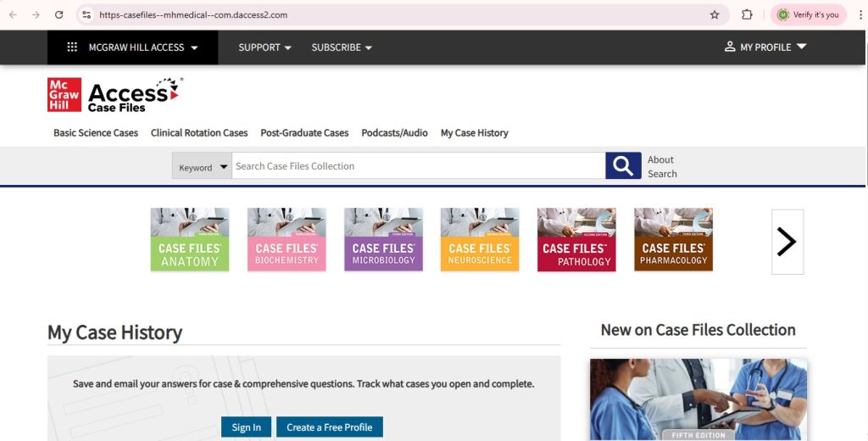
Task: Click the McGraw Hill Access grid icon
Action: click(72, 47)
